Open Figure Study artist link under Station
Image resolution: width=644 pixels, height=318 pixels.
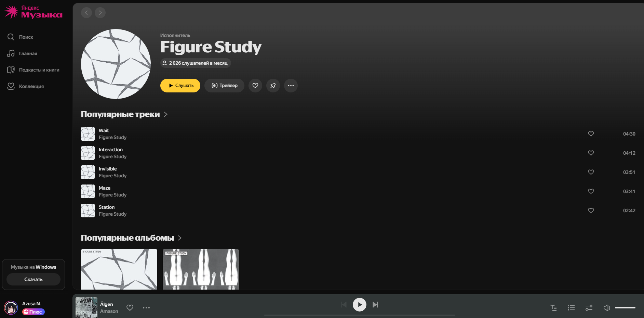pos(112,214)
